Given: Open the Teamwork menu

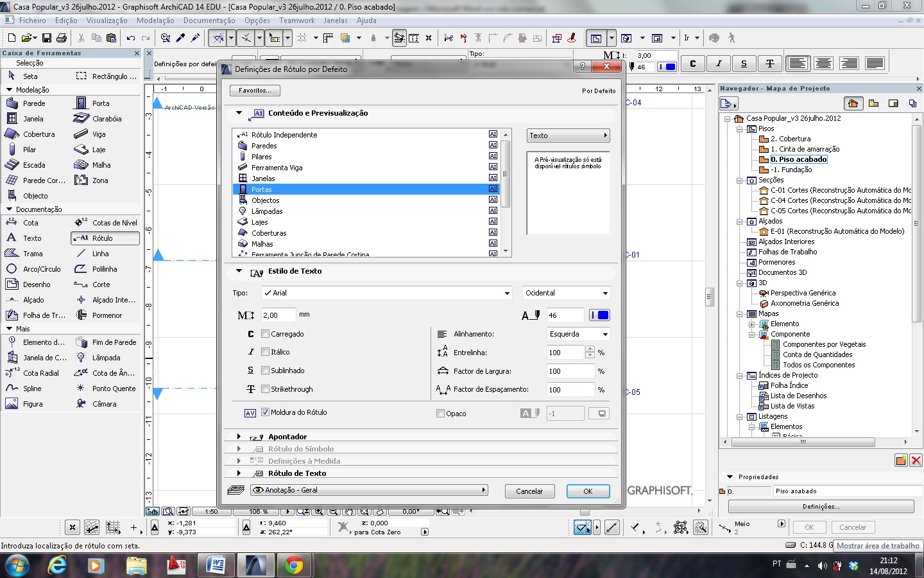Looking at the screenshot, I should click(296, 21).
